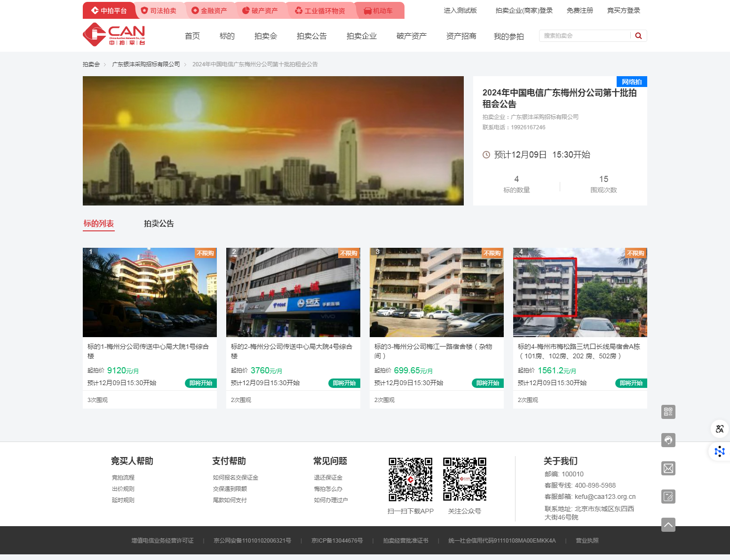Click the download APP QR code

pos(411,479)
